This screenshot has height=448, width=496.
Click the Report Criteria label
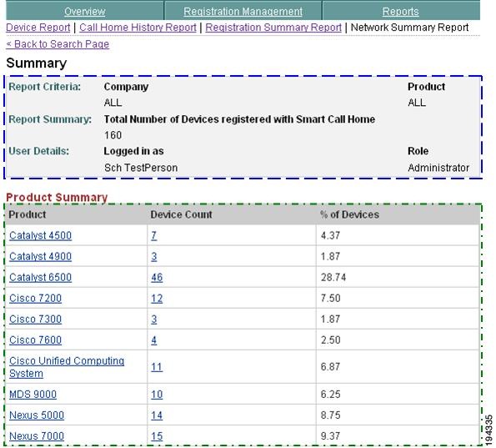pyautogui.click(x=45, y=87)
